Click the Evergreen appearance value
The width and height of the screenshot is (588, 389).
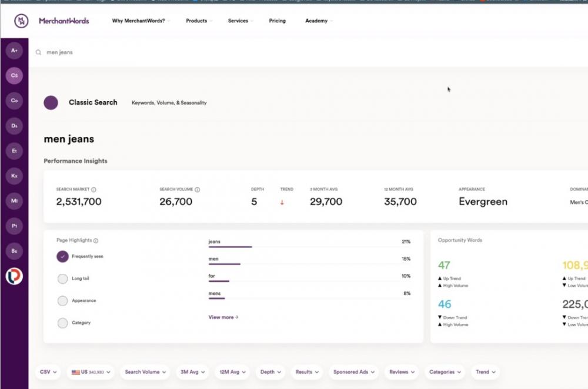coord(483,202)
